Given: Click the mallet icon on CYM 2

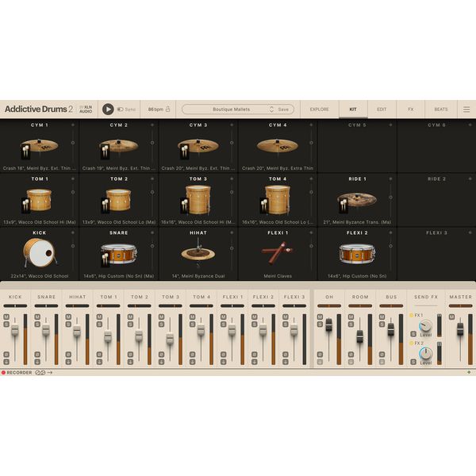Looking at the screenshot, I should pyautogui.click(x=105, y=152).
